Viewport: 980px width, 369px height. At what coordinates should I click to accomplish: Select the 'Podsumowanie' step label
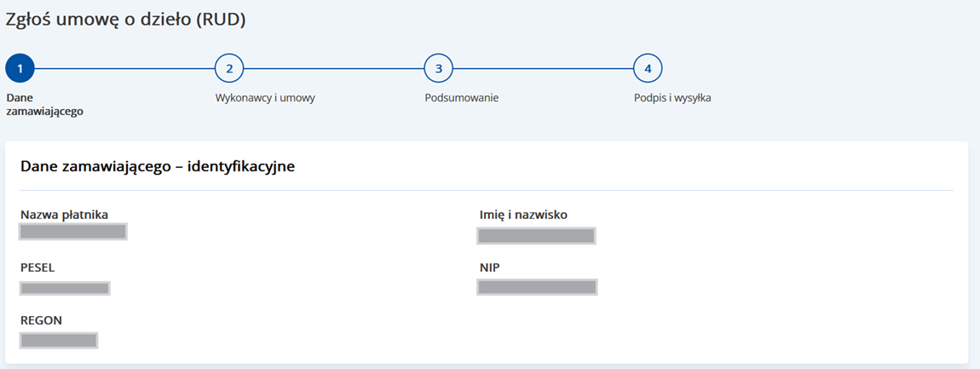[x=461, y=97]
